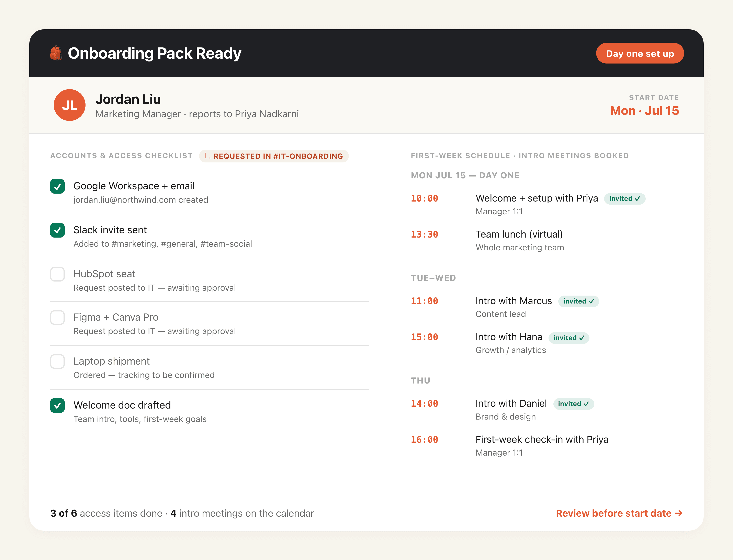Uncheck the Slack invite sent checkbox

57,230
